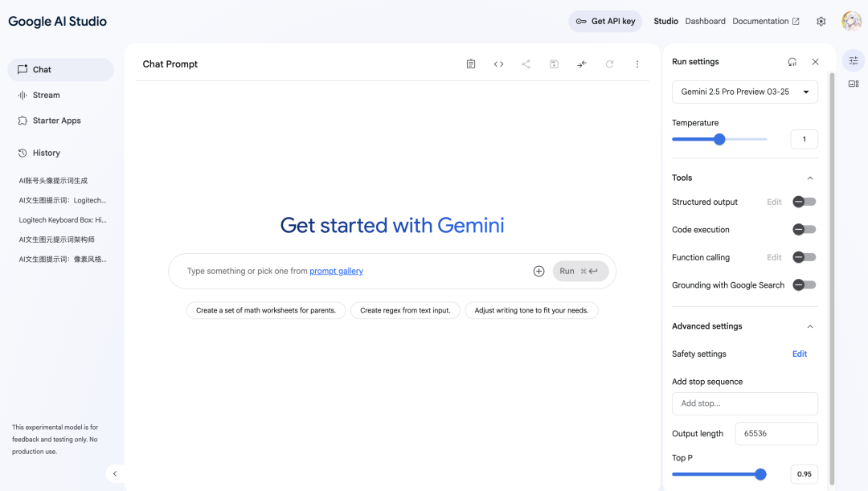Click the Temperature slider handle
The width and height of the screenshot is (868, 491).
coord(719,140)
